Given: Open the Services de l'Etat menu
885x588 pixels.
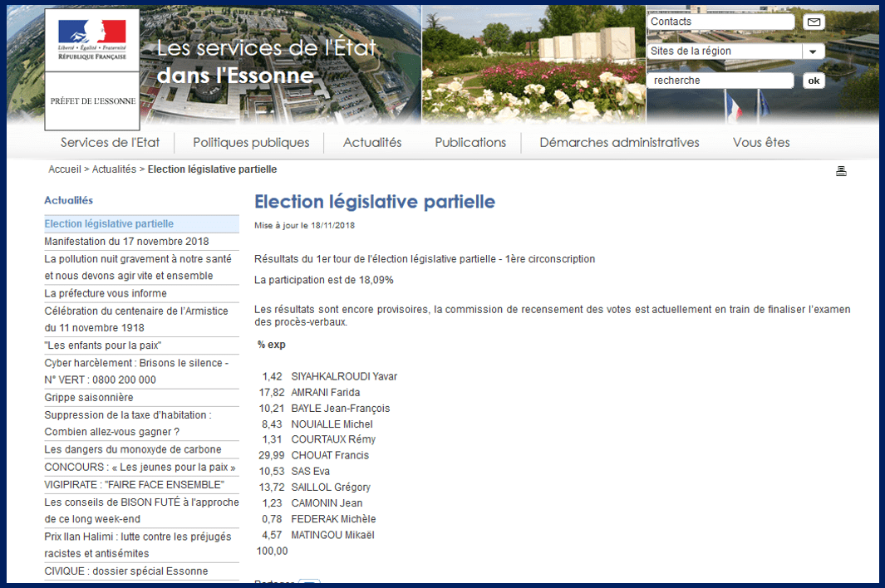Looking at the screenshot, I should tap(110, 143).
